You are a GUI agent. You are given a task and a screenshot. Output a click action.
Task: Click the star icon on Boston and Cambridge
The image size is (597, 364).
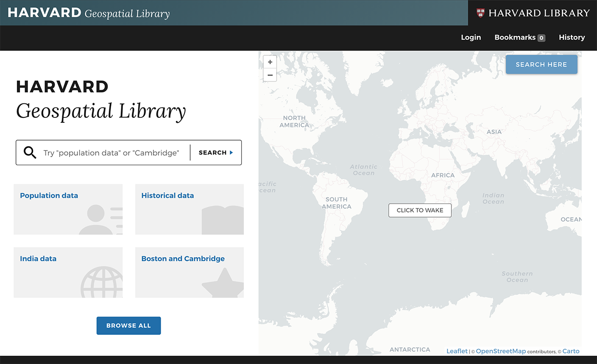(x=223, y=284)
